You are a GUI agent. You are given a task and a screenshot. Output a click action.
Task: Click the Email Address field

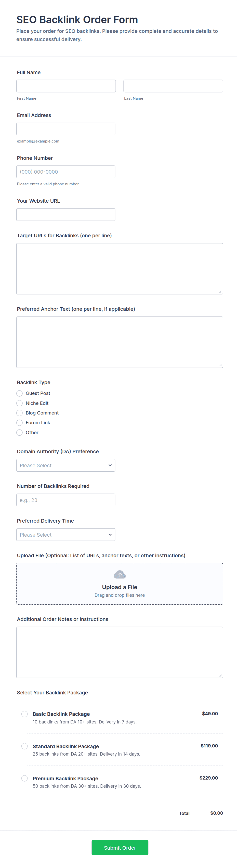tap(66, 129)
